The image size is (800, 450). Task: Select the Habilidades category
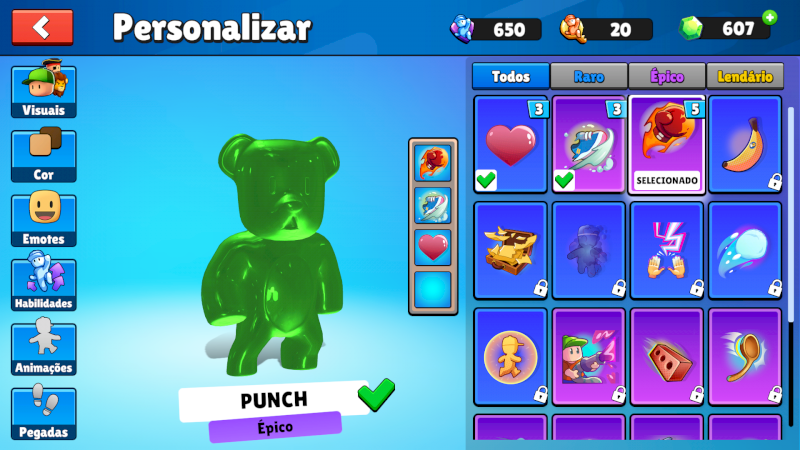coord(43,284)
